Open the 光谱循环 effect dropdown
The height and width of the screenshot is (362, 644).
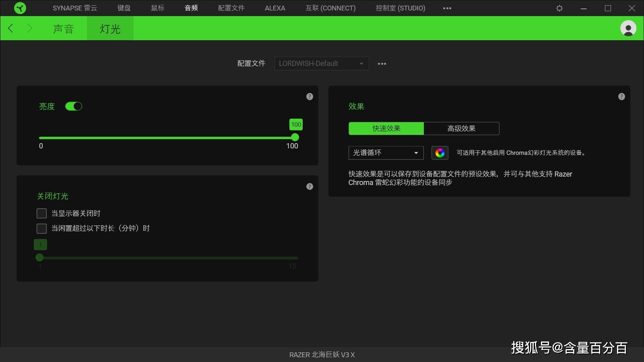(386, 153)
